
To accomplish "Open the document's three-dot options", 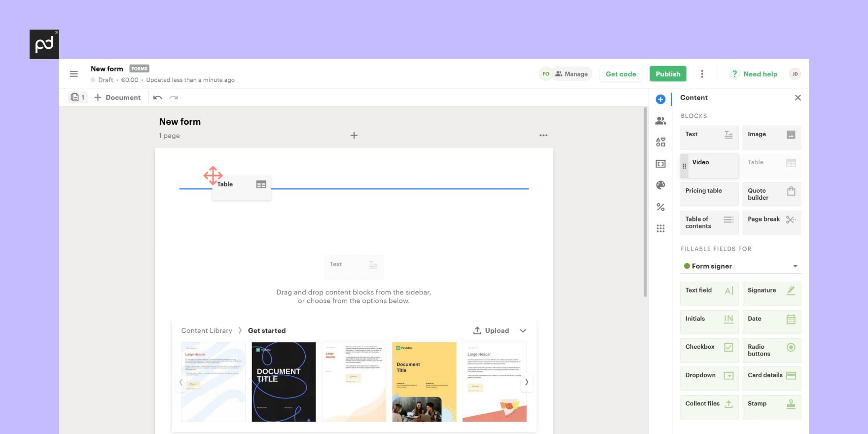I will pyautogui.click(x=543, y=135).
